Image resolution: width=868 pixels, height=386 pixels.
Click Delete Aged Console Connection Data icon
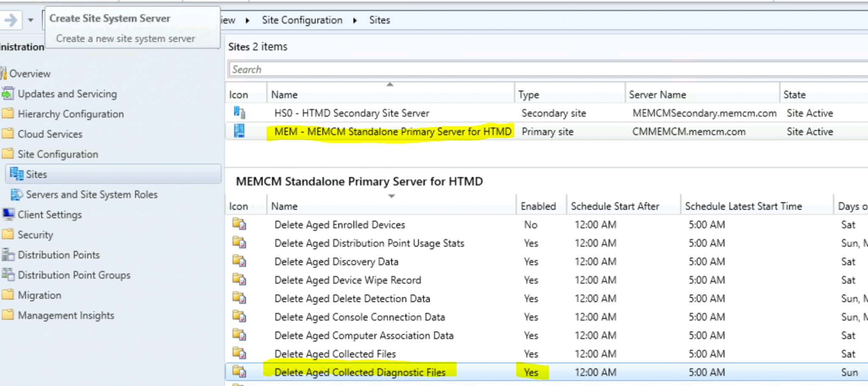click(x=239, y=317)
